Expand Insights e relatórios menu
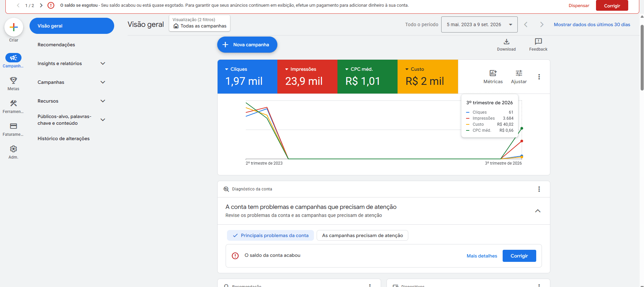Image resolution: width=644 pixels, height=287 pixels. (103, 63)
